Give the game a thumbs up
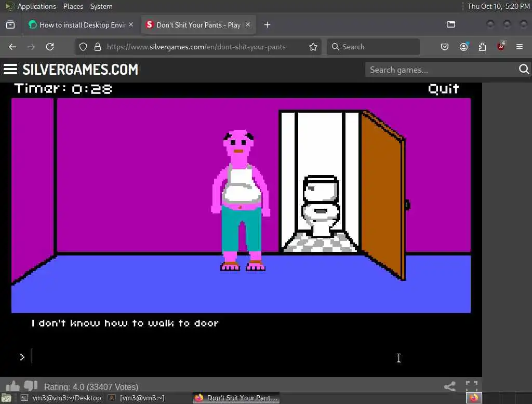The image size is (532, 404). 13,386
